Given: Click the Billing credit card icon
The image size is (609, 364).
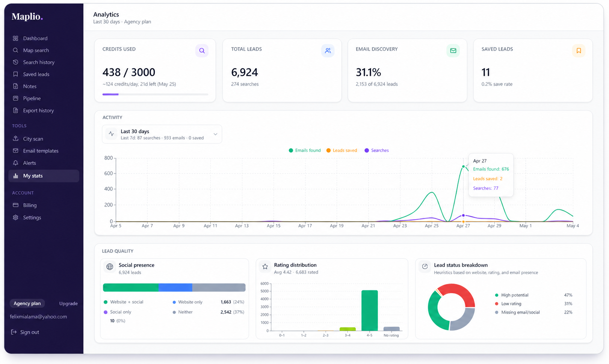Looking at the screenshot, I should (x=15, y=205).
